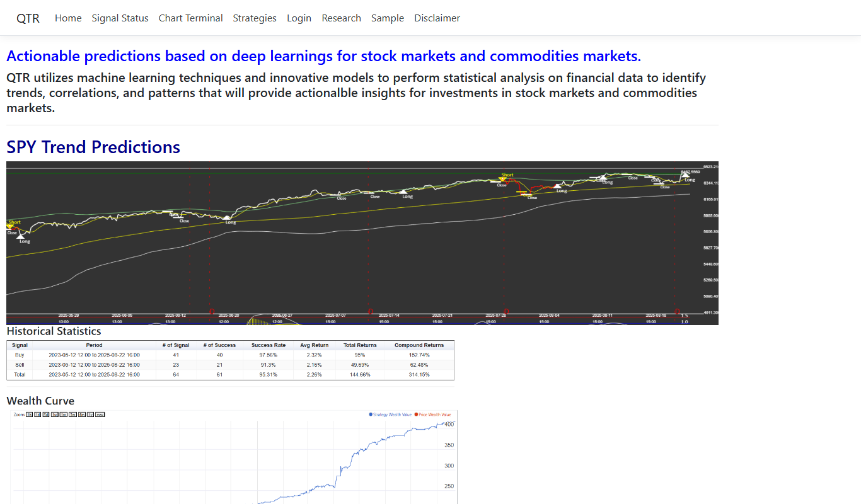861x504 pixels.
Task: Open the Signal Status page
Action: click(x=120, y=18)
